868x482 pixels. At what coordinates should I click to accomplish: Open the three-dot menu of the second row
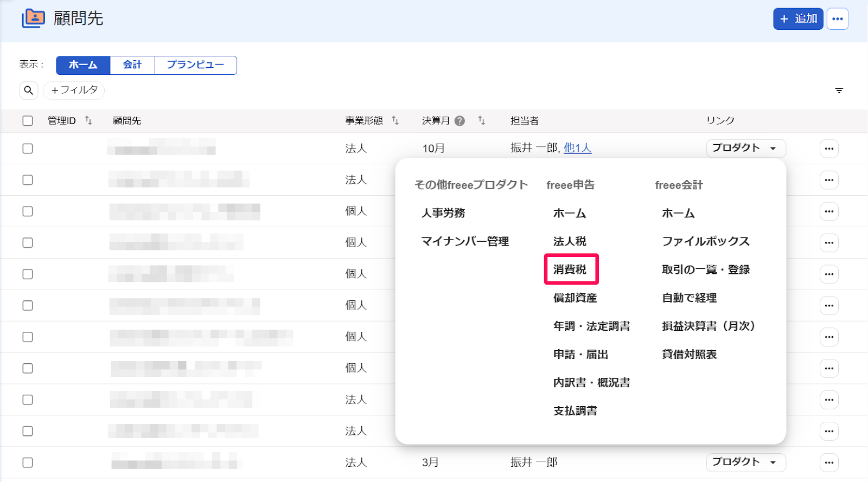tap(829, 180)
